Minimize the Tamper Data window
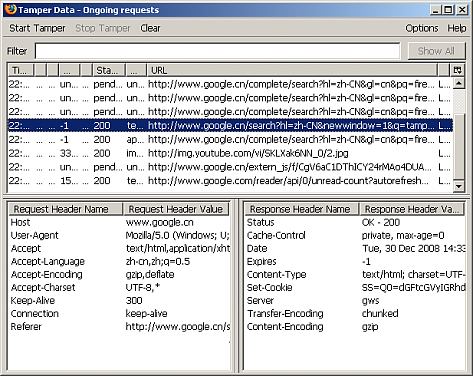The image size is (473, 376). pyautogui.click(x=435, y=10)
